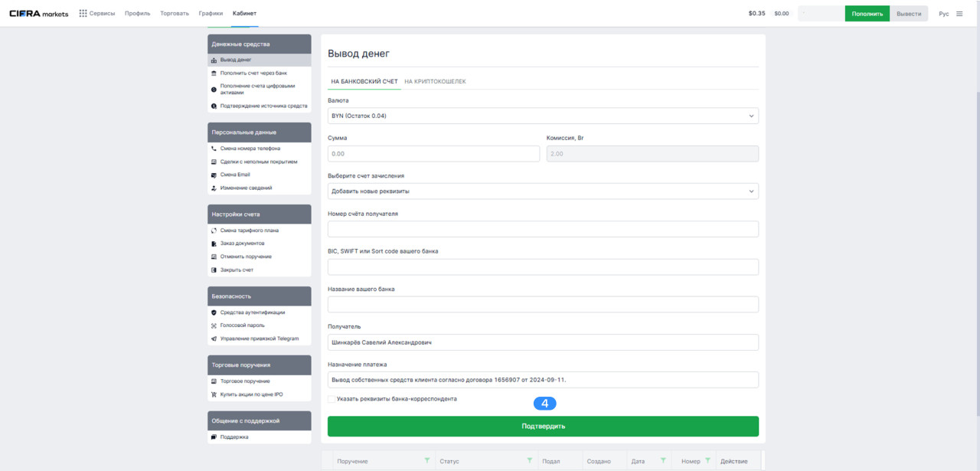The width and height of the screenshot is (980, 471).
Task: Click the Средства аутентификации shield icon
Action: (214, 312)
